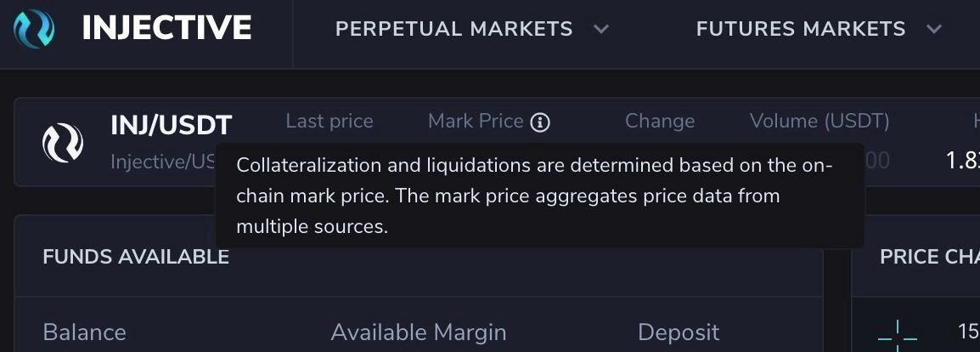Click the Mark Price info icon

click(540, 122)
